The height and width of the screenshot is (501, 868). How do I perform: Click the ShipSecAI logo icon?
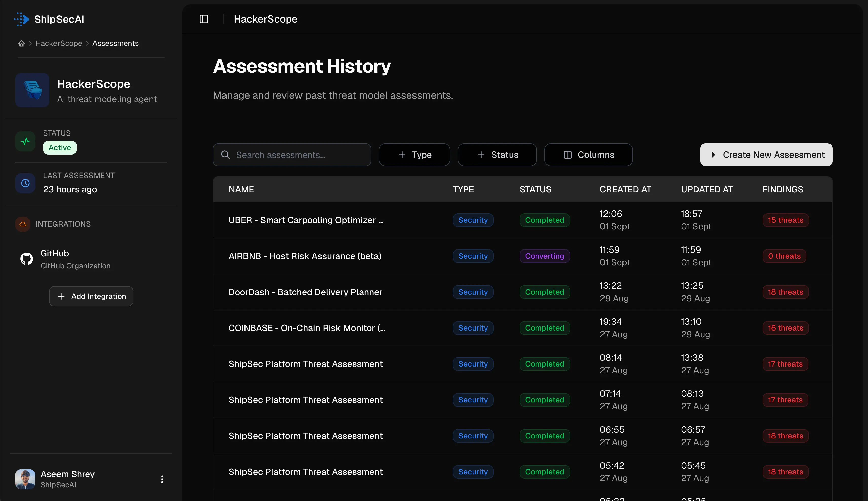pyautogui.click(x=22, y=19)
